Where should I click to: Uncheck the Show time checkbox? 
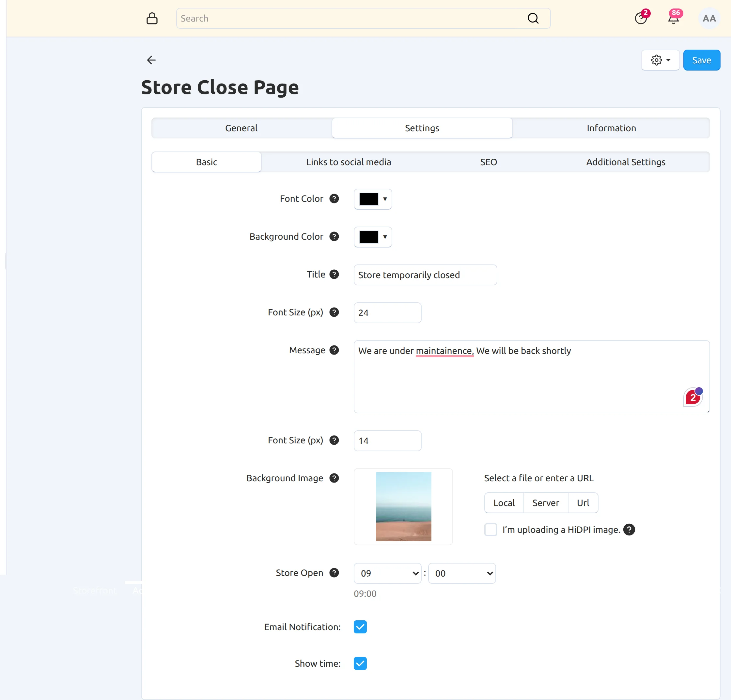click(360, 663)
